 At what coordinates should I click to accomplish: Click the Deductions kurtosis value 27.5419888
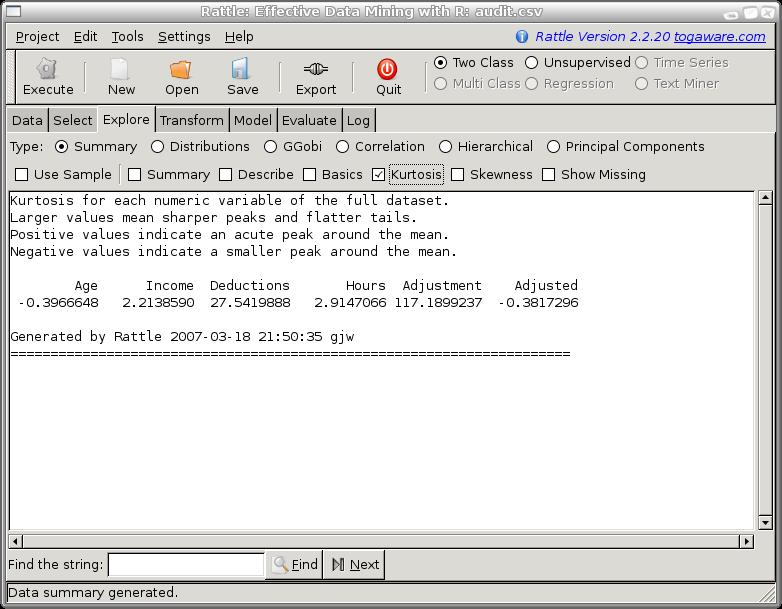(250, 303)
